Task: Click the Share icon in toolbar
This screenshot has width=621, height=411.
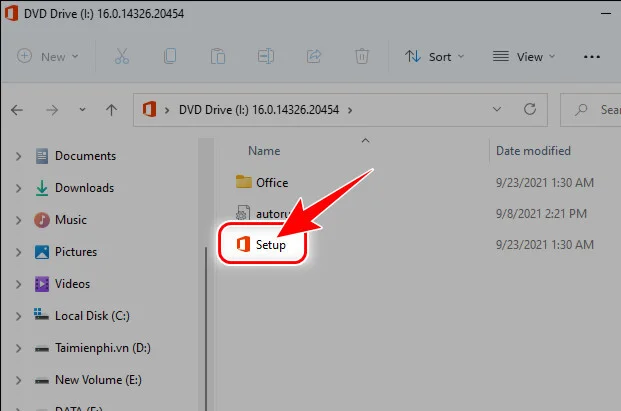Action: coord(314,56)
